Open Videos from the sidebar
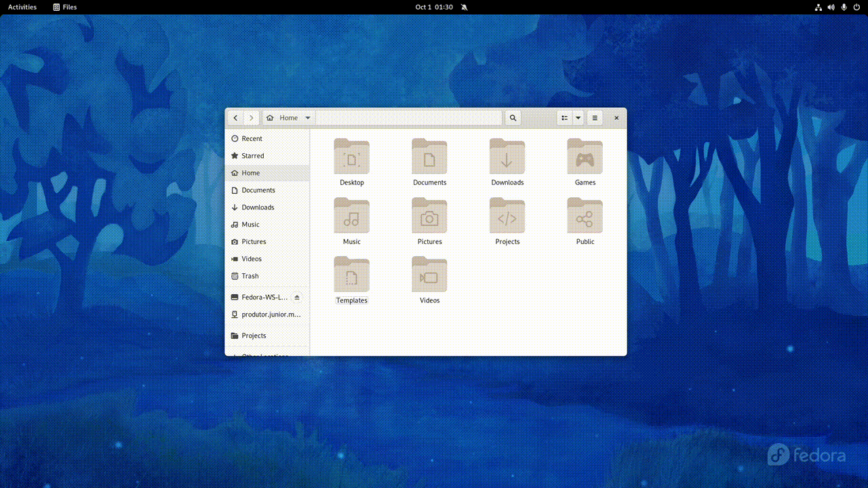Screen dimensions: 868x488 267,259
